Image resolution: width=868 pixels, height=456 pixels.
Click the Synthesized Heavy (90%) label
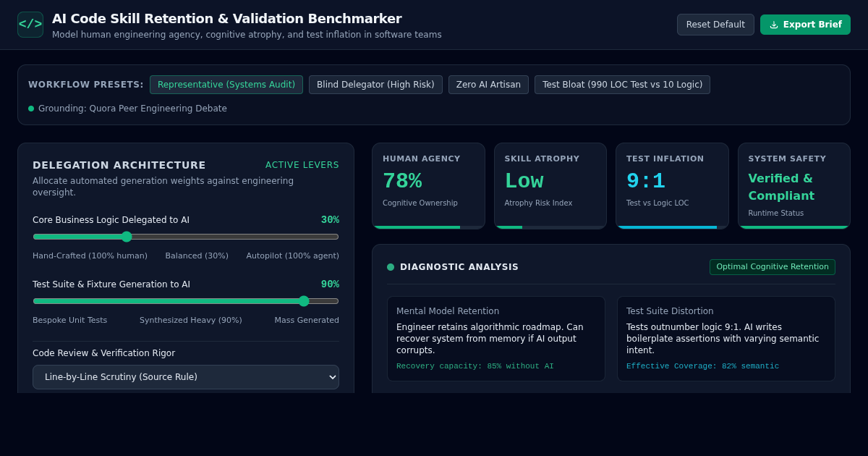click(191, 320)
